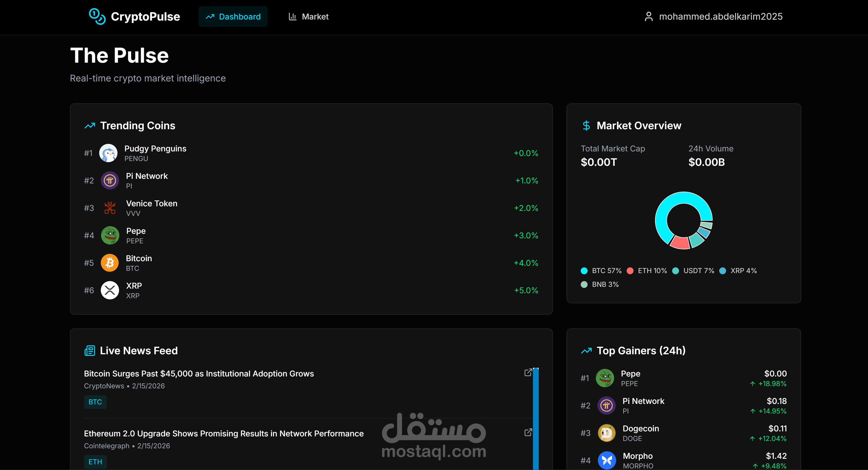
Task: Switch to the Dashboard tab
Action: [233, 16]
